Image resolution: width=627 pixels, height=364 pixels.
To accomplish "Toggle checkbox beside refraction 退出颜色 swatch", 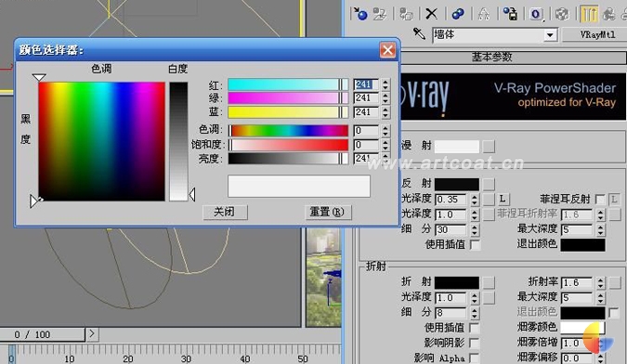I will (x=614, y=313).
